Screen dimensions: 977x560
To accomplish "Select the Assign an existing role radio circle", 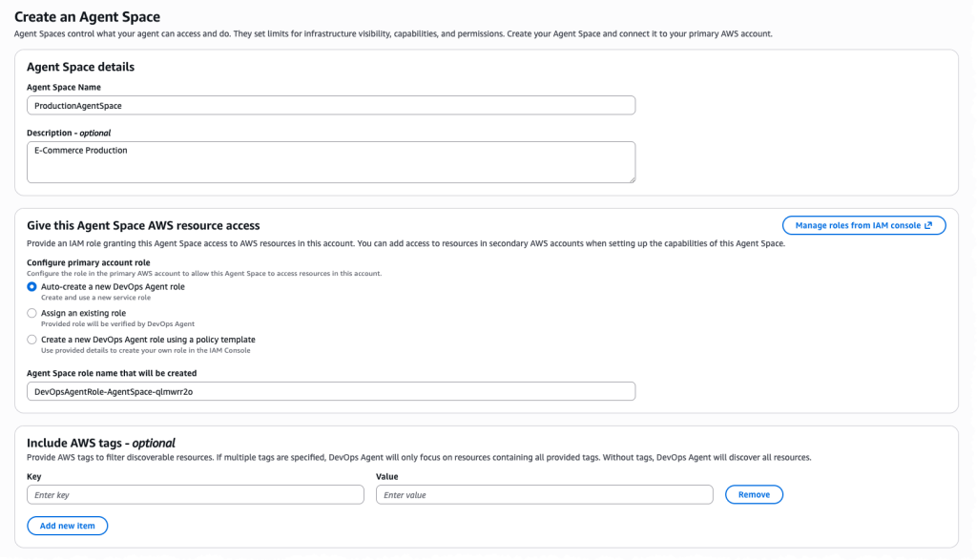I will 31,313.
